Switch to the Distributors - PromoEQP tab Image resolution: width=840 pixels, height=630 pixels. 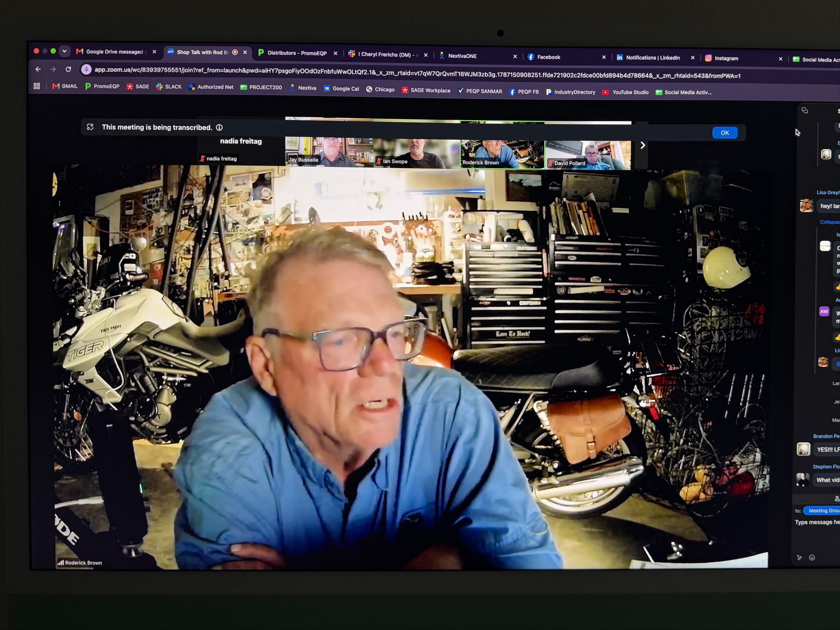pyautogui.click(x=297, y=53)
